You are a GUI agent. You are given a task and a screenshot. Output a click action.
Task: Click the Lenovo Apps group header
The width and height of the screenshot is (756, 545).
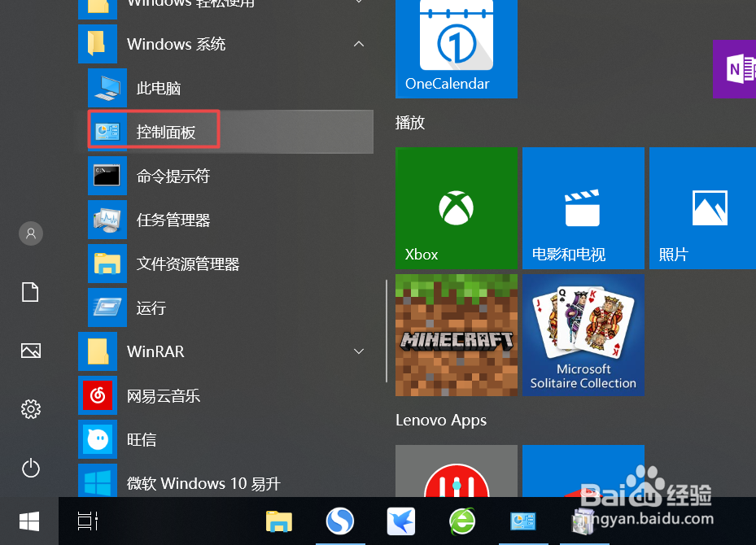click(441, 421)
